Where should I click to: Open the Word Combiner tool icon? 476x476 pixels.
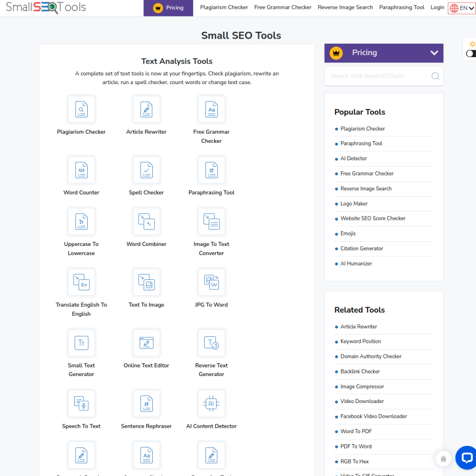tap(147, 222)
